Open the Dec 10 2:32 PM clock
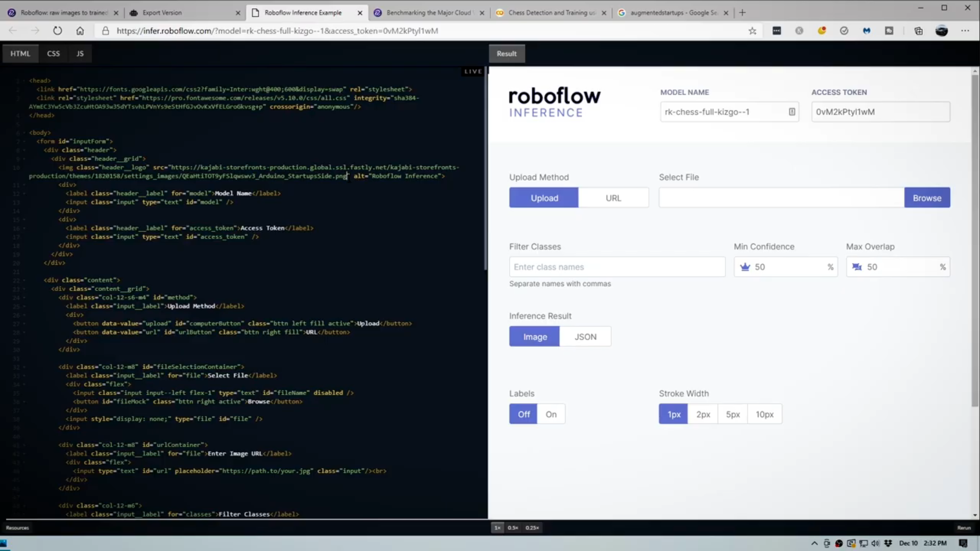This screenshot has height=551, width=980. coord(923,543)
